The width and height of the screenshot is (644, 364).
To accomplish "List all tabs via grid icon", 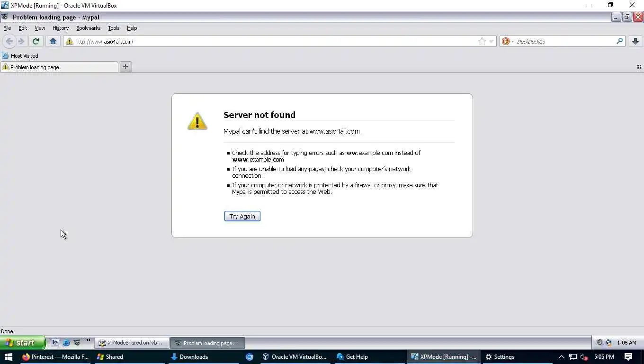I will [x=639, y=67].
